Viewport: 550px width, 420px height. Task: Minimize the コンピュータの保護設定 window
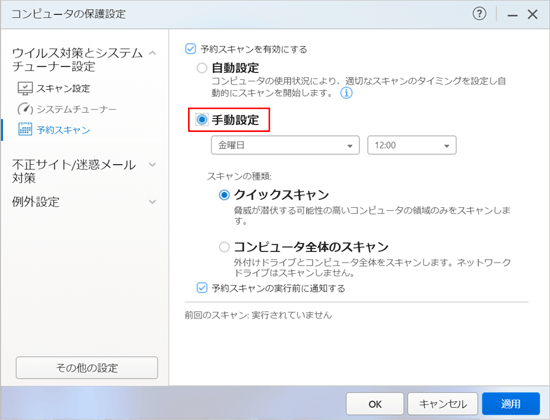pyautogui.click(x=512, y=15)
